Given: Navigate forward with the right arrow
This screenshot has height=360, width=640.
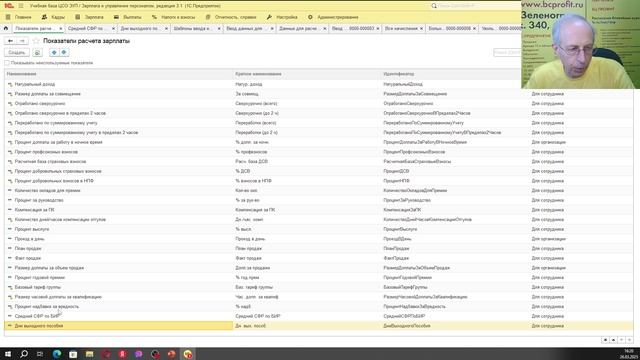Looking at the screenshot, I should click(22, 41).
